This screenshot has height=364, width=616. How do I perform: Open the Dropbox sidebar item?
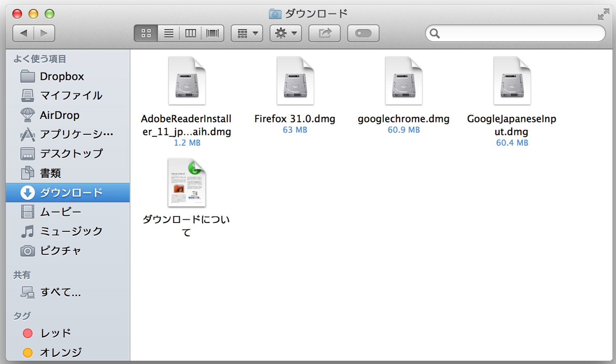(61, 76)
